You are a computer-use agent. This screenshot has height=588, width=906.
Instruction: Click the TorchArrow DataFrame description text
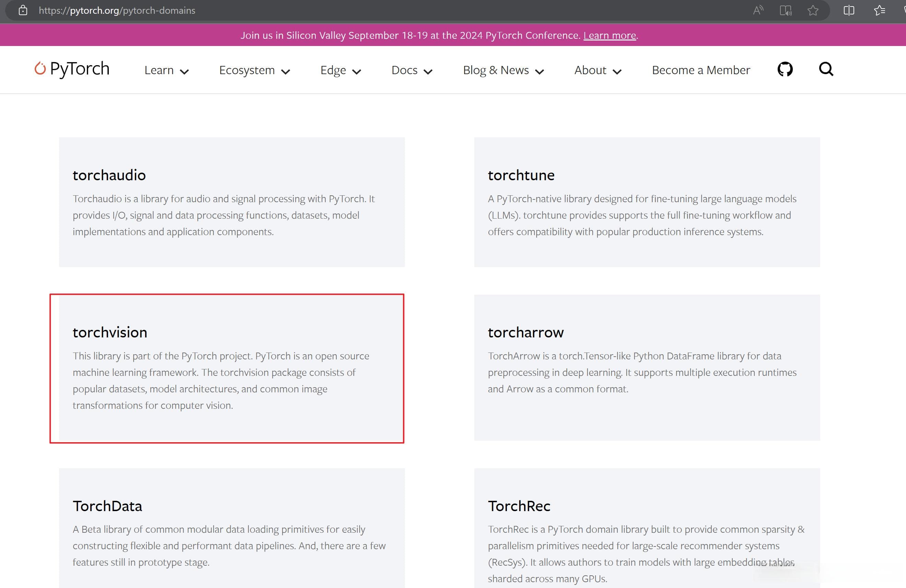coord(642,372)
